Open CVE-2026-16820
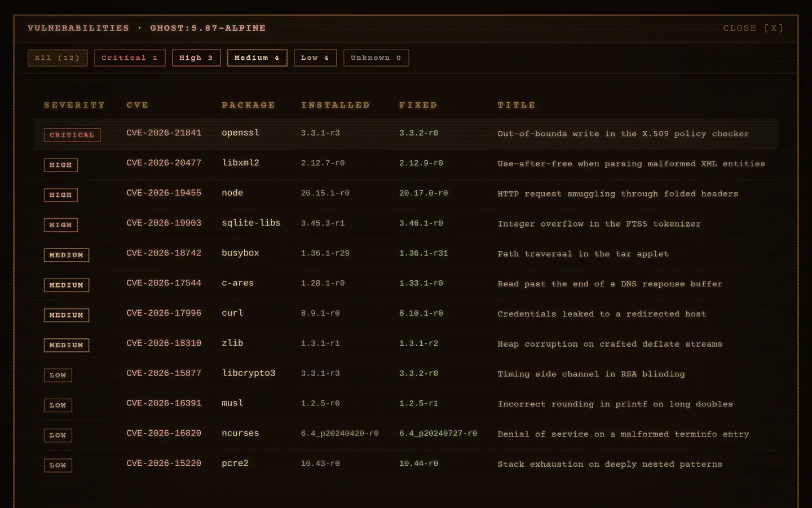The image size is (812, 508). coord(164,433)
